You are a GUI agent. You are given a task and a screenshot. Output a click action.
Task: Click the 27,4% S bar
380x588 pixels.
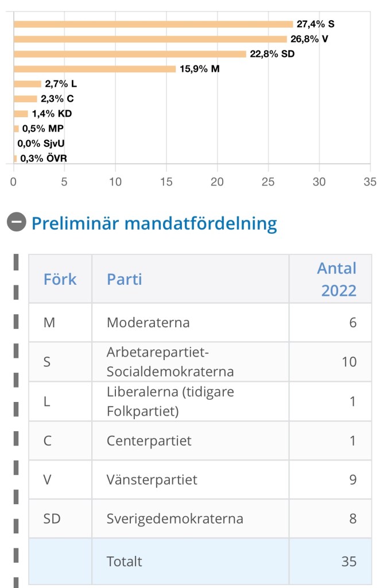153,24
